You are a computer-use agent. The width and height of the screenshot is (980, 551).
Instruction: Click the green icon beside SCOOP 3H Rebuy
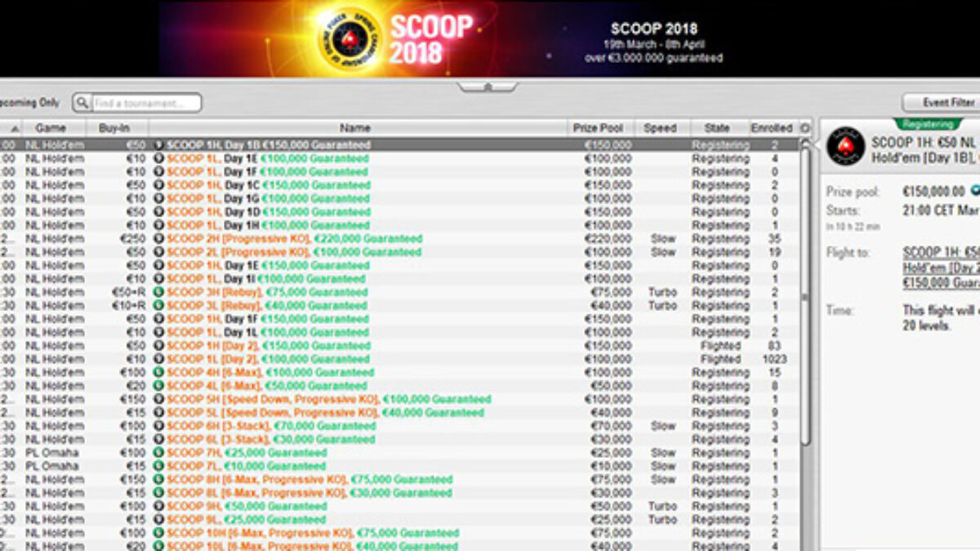click(x=158, y=292)
